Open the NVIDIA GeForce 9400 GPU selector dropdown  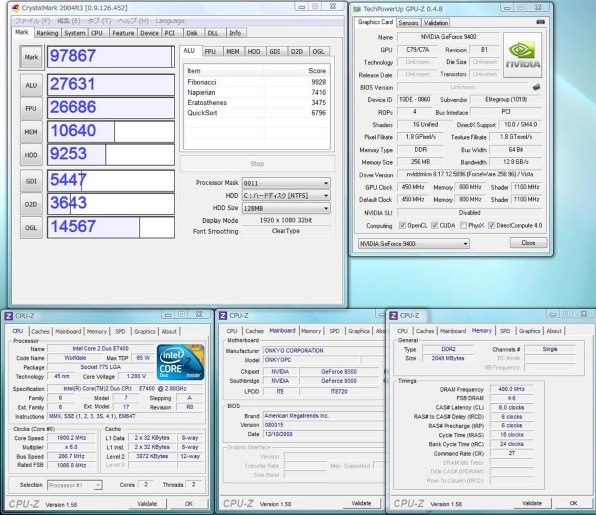[414, 244]
